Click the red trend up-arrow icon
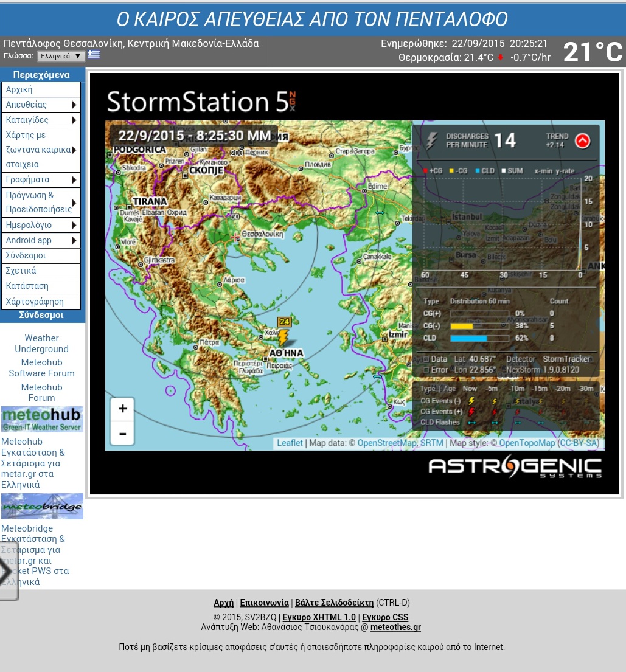 point(582,140)
